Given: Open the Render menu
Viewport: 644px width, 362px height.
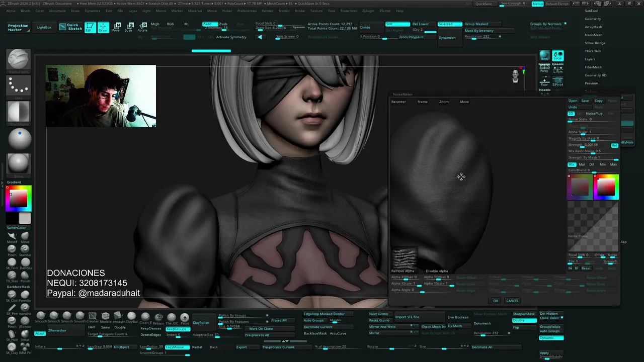Looking at the screenshot, I should (x=268, y=11).
